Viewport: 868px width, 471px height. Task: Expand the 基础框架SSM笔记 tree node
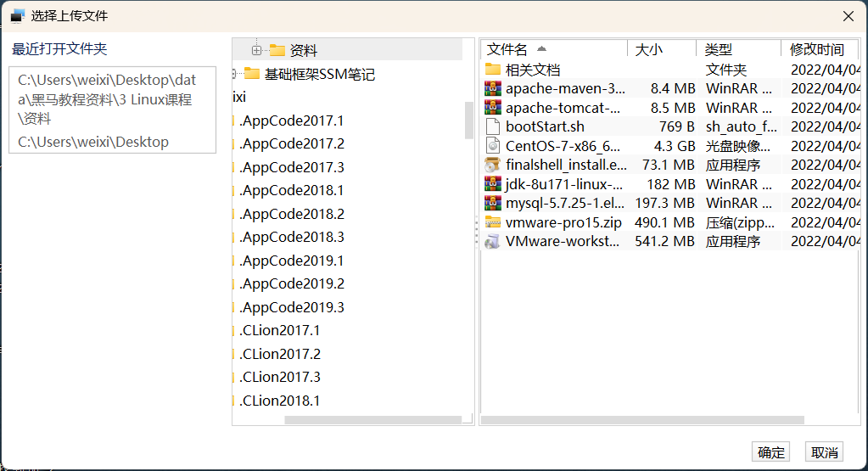coord(235,73)
